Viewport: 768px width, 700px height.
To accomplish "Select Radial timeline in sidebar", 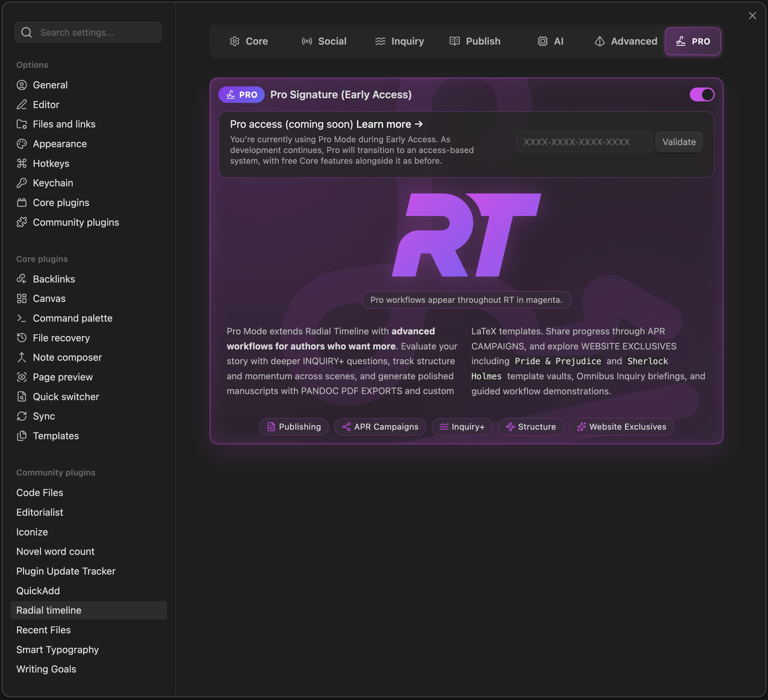I will [89, 610].
